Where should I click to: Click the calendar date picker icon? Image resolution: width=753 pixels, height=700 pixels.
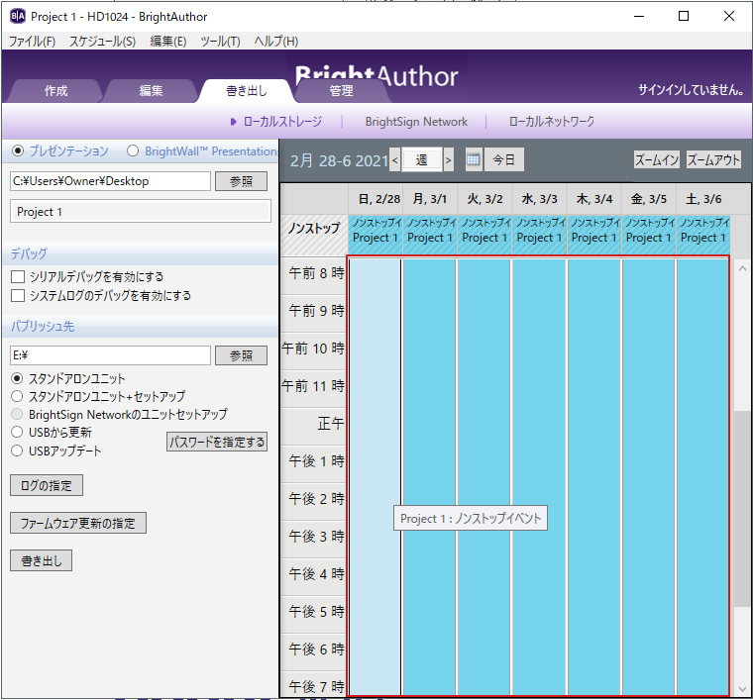pos(474,159)
